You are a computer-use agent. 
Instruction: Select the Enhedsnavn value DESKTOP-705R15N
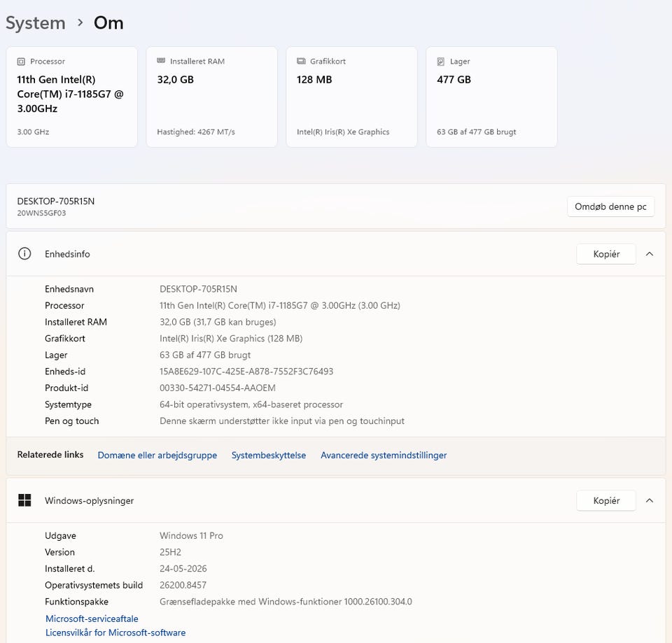click(x=198, y=289)
